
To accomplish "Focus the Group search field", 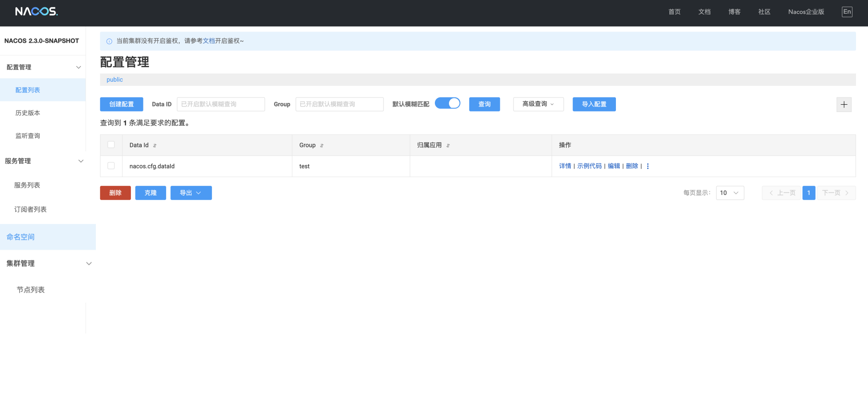I will pyautogui.click(x=339, y=104).
